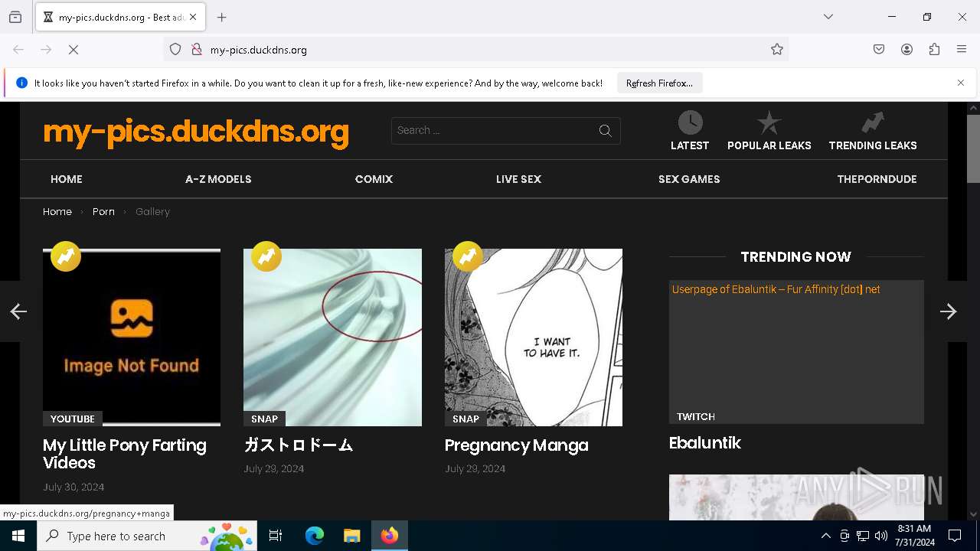The height and width of the screenshot is (551, 980).
Task: Click the previous arrow on left edge
Action: click(x=18, y=311)
